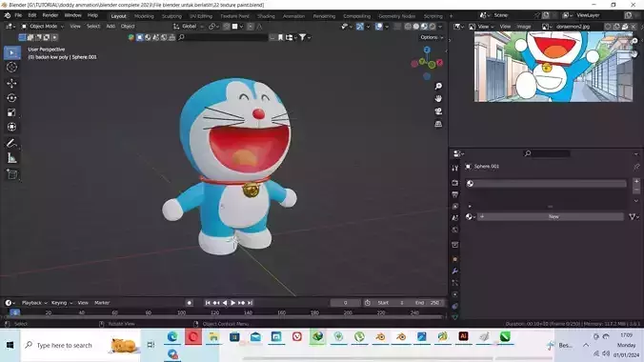Open View Layer properties tab icon
The height and width of the screenshot is (362, 644).
coord(455,207)
